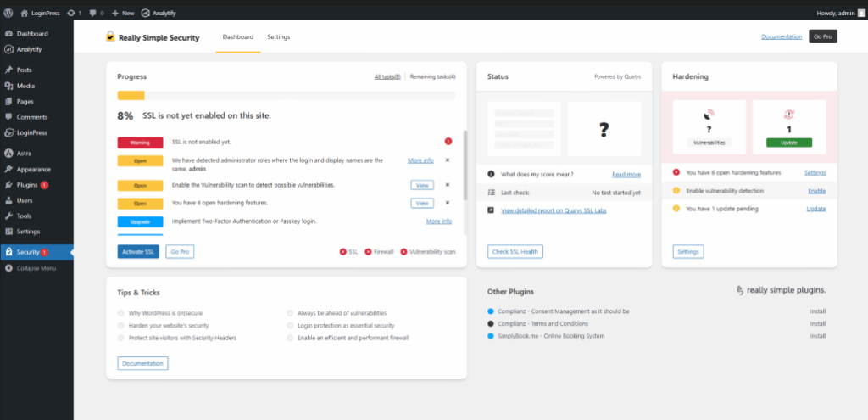Install Complianz Consent Management plugin
Image resolution: width=868 pixels, height=420 pixels.
818,311
